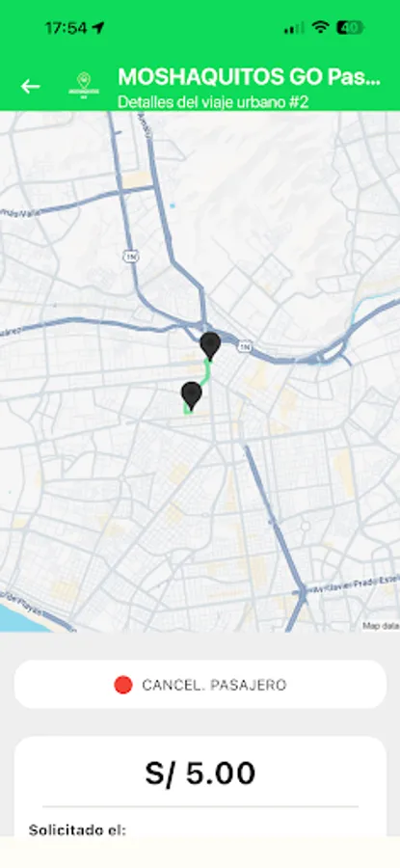400x868 pixels.
Task: Tap the S/ 5.00 fare amount
Action: (x=200, y=773)
